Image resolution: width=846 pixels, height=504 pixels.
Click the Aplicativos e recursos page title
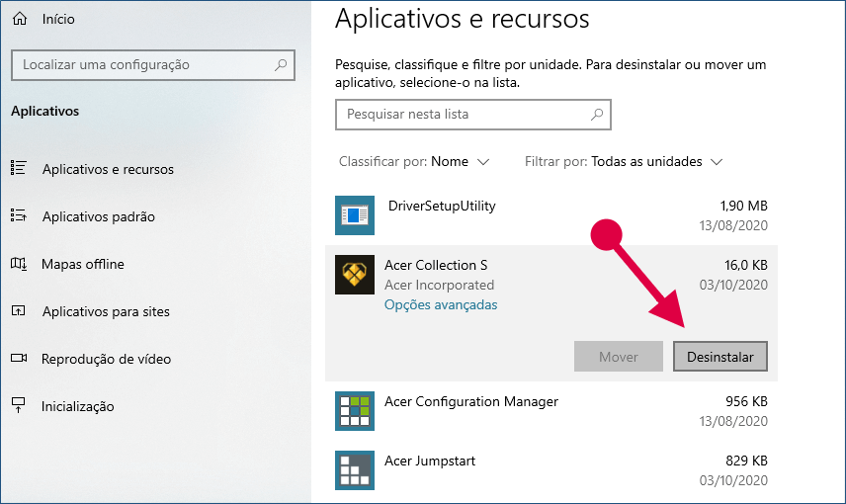point(462,19)
